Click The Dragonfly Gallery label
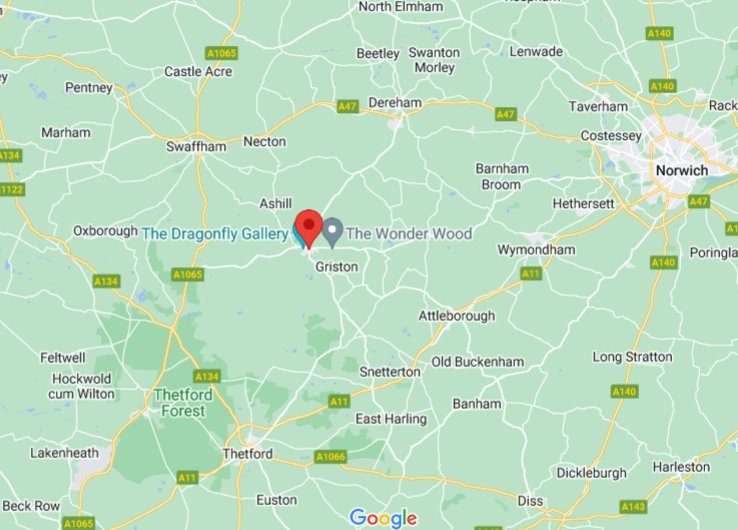This screenshot has height=530, width=738. tap(215, 233)
